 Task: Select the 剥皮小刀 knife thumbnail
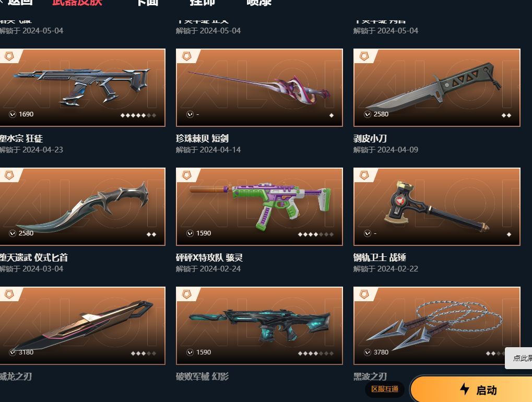[436, 88]
